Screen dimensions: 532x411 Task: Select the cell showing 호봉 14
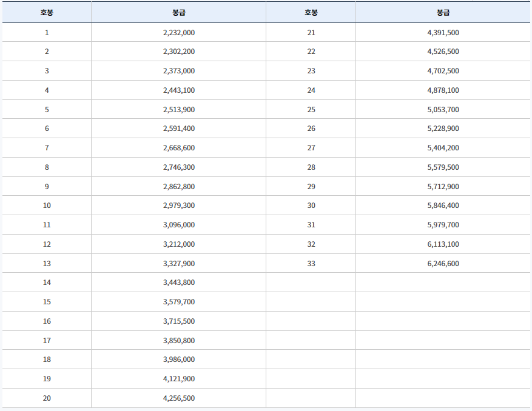(x=47, y=282)
